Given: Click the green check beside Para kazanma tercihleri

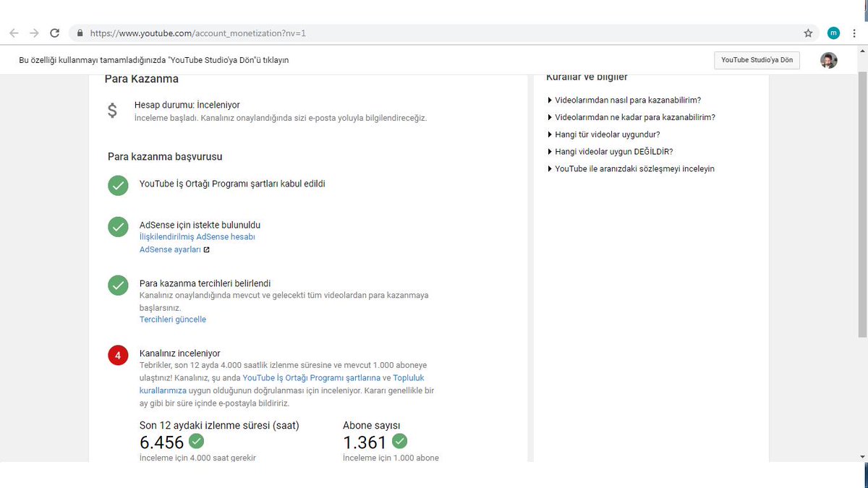Looking at the screenshot, I should coord(118,285).
